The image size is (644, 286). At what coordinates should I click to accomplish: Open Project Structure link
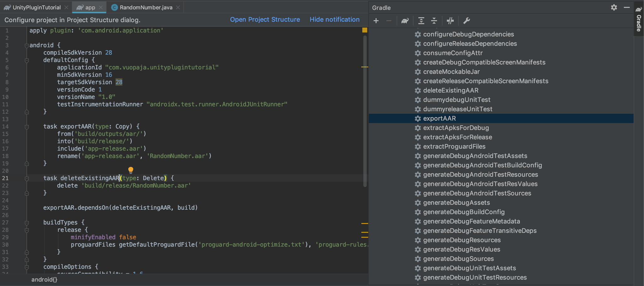[265, 20]
